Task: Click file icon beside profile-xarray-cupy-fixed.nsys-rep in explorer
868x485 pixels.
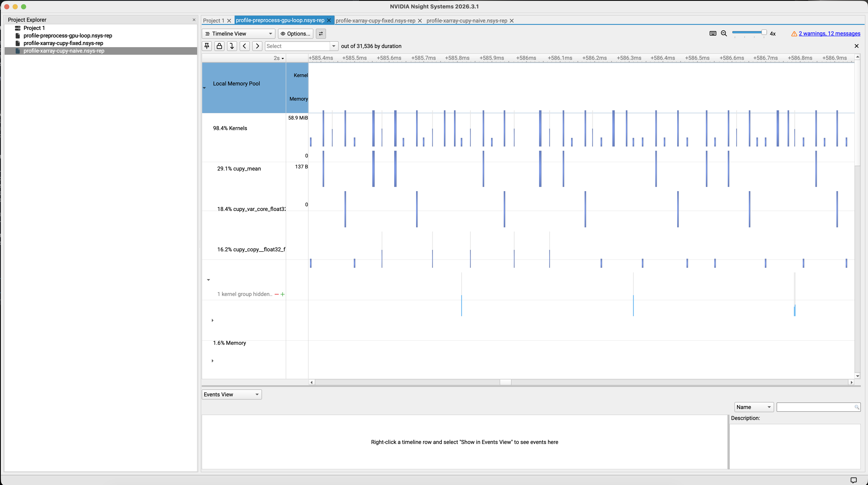Action: 17,43
